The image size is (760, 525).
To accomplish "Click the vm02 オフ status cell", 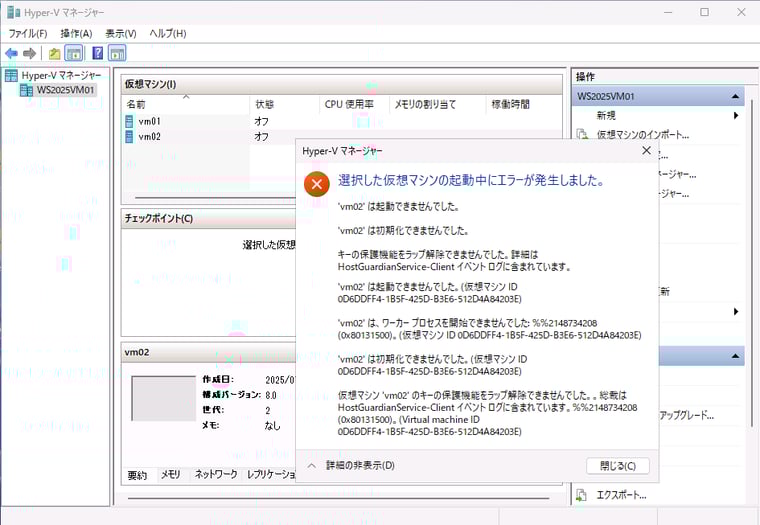I will tap(261, 137).
